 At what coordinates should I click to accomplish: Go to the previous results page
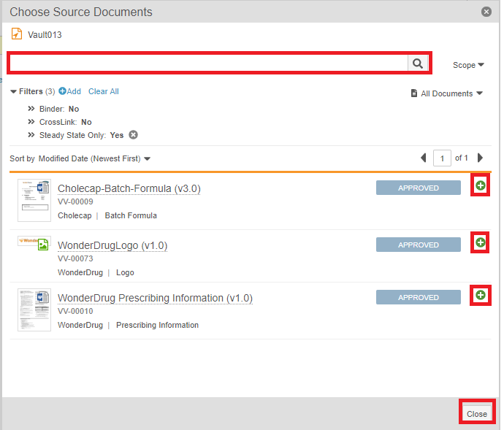423,158
